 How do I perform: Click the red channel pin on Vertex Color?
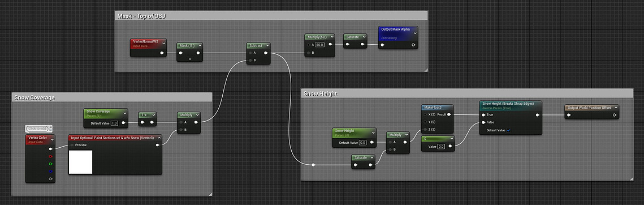(x=50, y=156)
